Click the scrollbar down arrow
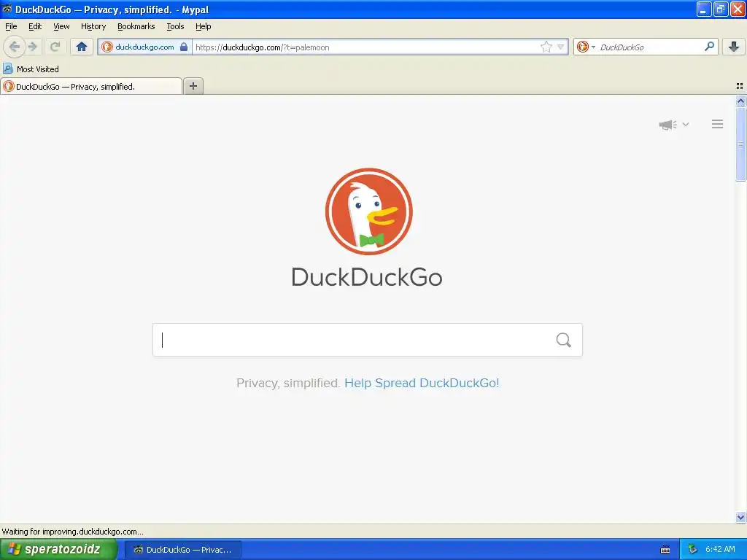 pos(740,517)
